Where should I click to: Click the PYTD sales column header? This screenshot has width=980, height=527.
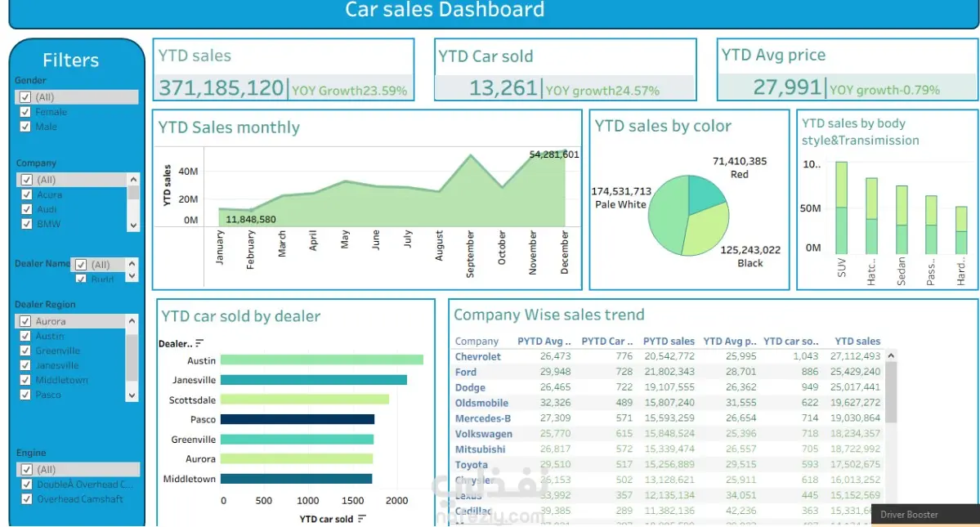click(x=669, y=341)
